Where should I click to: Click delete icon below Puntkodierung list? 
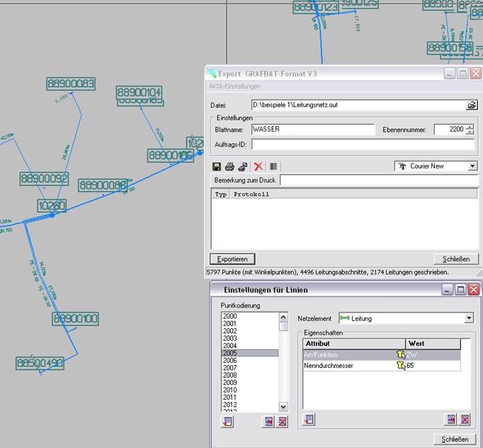coord(282,422)
